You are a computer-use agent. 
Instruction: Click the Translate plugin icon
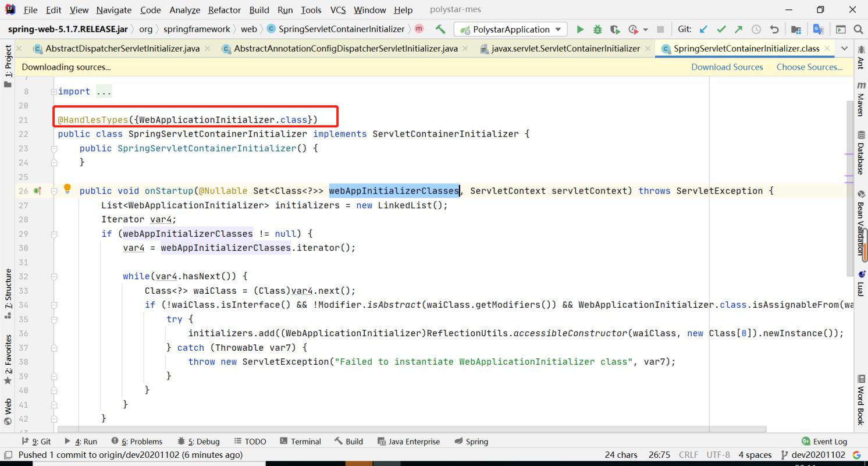(x=817, y=29)
